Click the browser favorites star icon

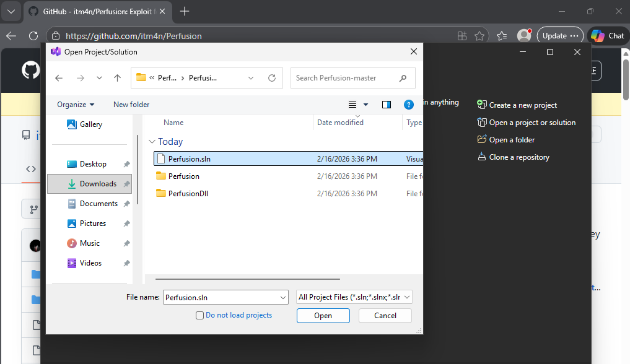point(479,36)
